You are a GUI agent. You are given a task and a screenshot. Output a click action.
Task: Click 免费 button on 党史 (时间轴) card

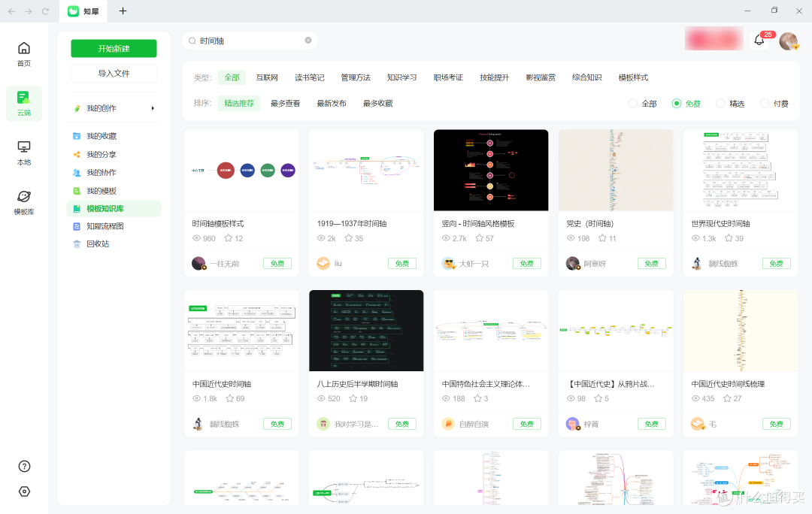651,264
